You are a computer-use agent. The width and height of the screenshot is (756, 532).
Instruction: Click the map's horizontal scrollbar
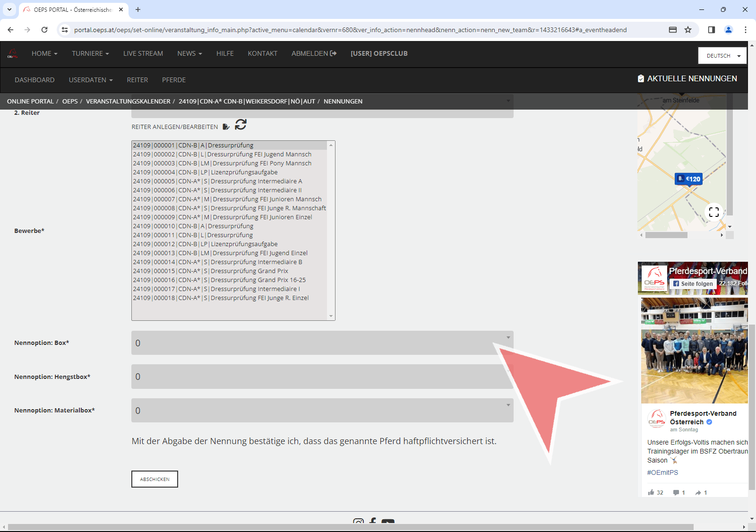click(666, 235)
